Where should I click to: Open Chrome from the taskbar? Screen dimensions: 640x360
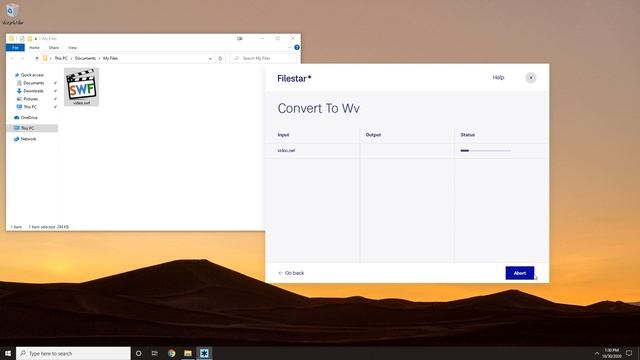(x=171, y=353)
